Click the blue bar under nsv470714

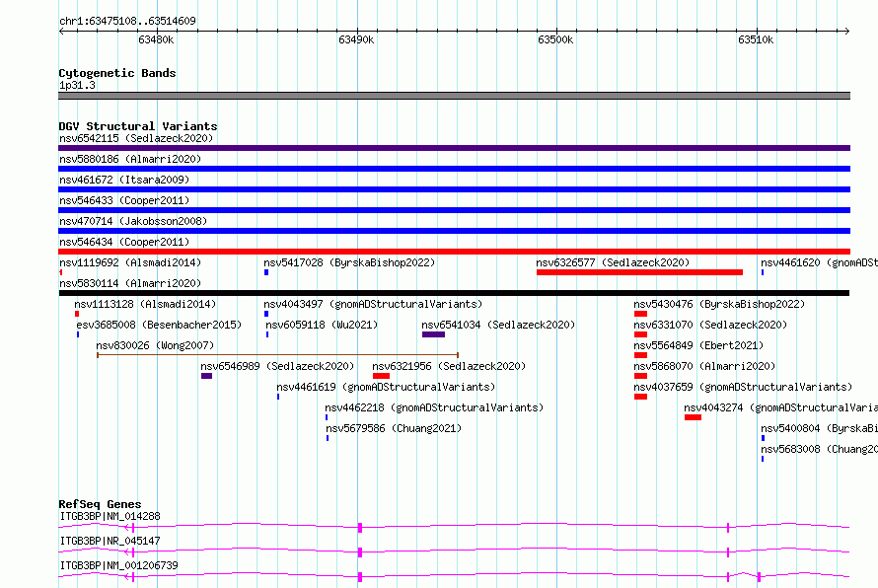coord(454,231)
